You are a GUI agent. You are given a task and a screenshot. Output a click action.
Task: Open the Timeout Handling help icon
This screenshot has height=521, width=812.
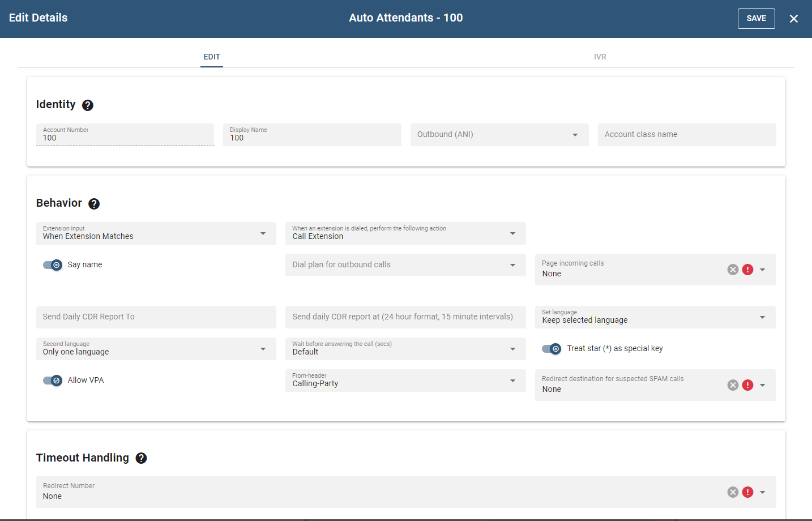(x=141, y=458)
